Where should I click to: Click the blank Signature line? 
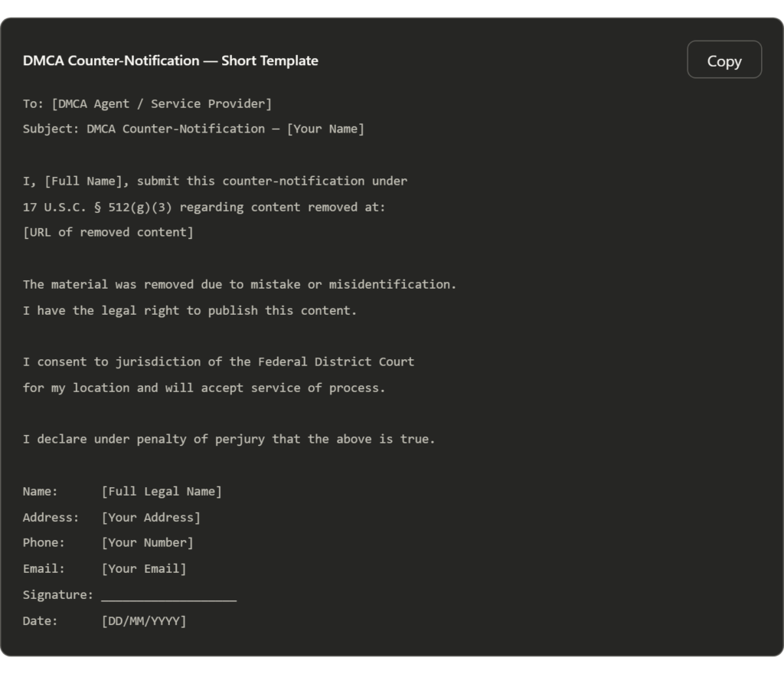(168, 596)
